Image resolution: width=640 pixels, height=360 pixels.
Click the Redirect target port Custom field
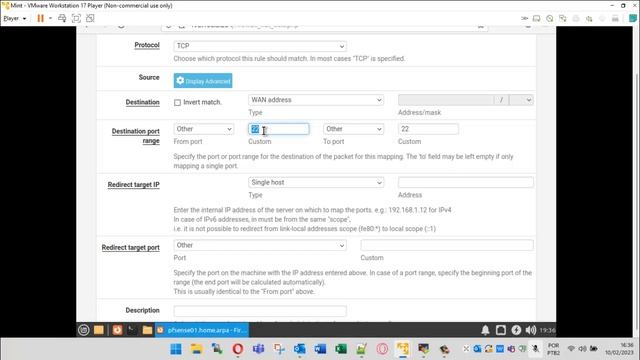447,245
